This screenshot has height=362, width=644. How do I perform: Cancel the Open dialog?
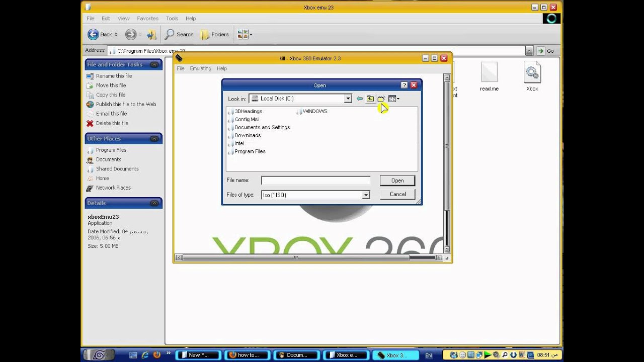coord(397,194)
